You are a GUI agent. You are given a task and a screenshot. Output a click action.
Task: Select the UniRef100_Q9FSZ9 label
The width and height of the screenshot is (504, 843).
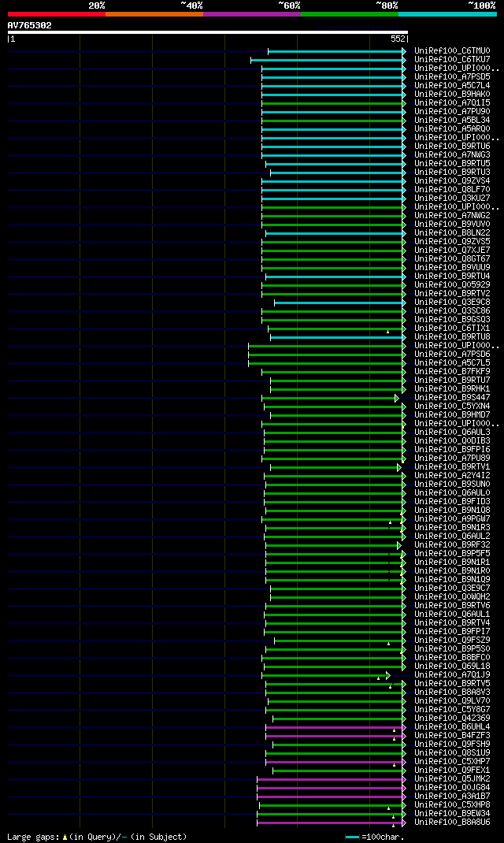pos(452,640)
